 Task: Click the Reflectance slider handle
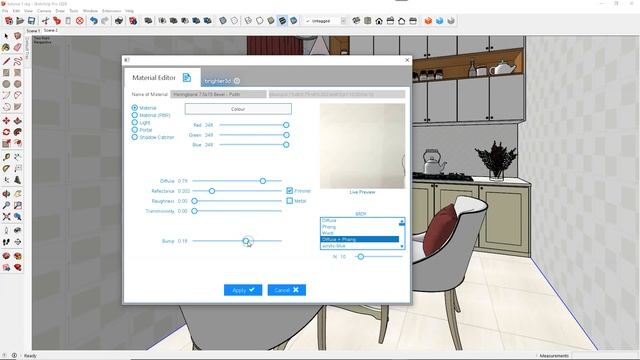coord(212,191)
